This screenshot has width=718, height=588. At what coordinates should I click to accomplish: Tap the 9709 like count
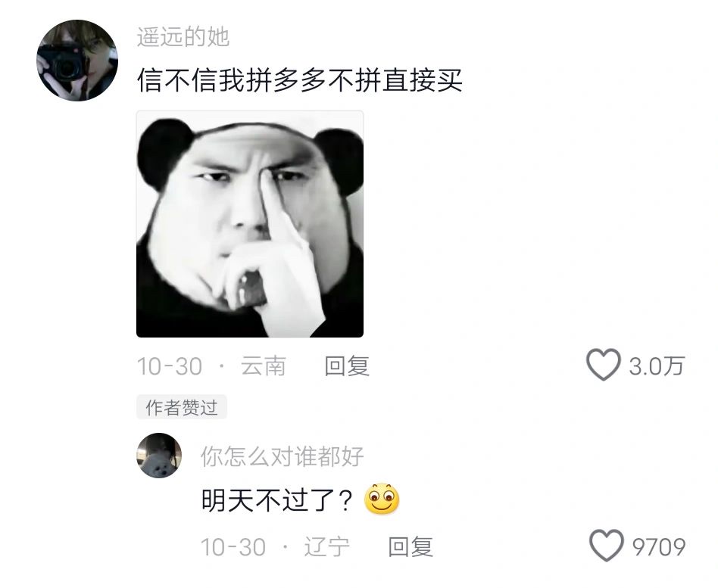[x=659, y=547]
